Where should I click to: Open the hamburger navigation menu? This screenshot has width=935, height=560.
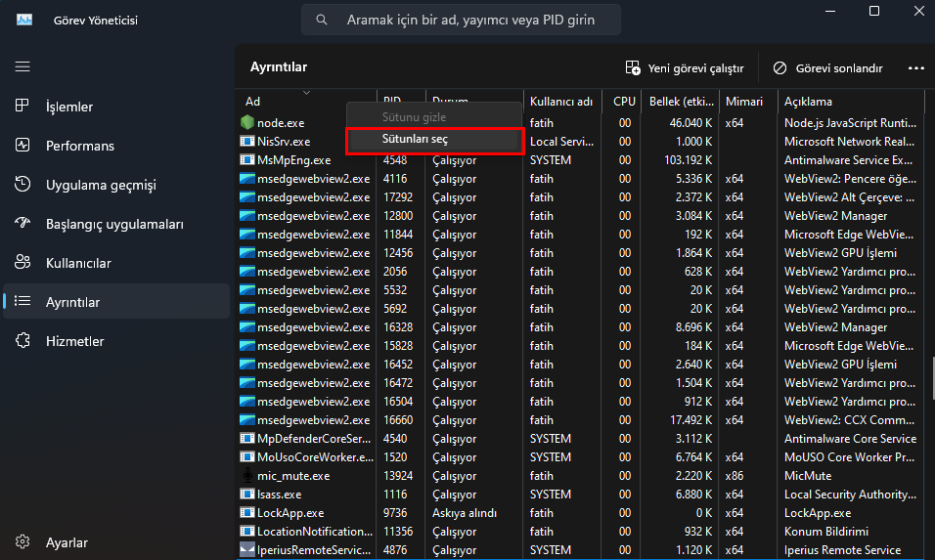click(22, 66)
